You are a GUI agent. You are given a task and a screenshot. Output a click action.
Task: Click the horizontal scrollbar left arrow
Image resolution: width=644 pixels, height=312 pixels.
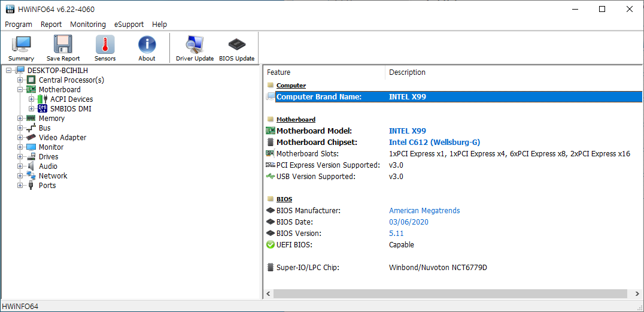269,294
